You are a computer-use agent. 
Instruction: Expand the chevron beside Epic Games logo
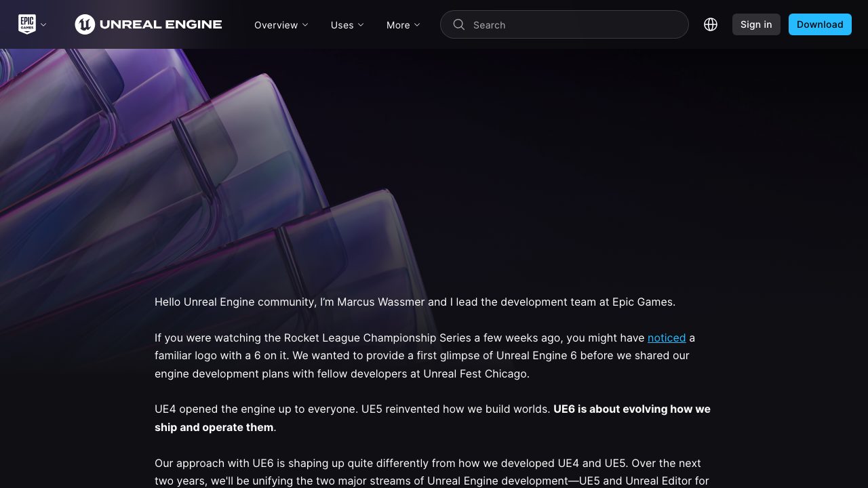click(x=43, y=24)
